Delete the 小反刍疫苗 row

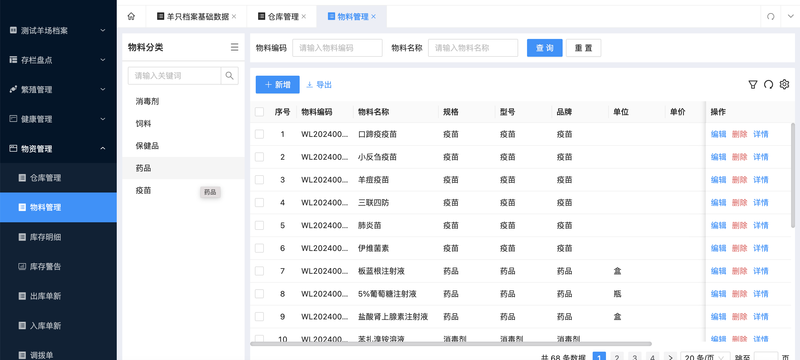pos(739,157)
